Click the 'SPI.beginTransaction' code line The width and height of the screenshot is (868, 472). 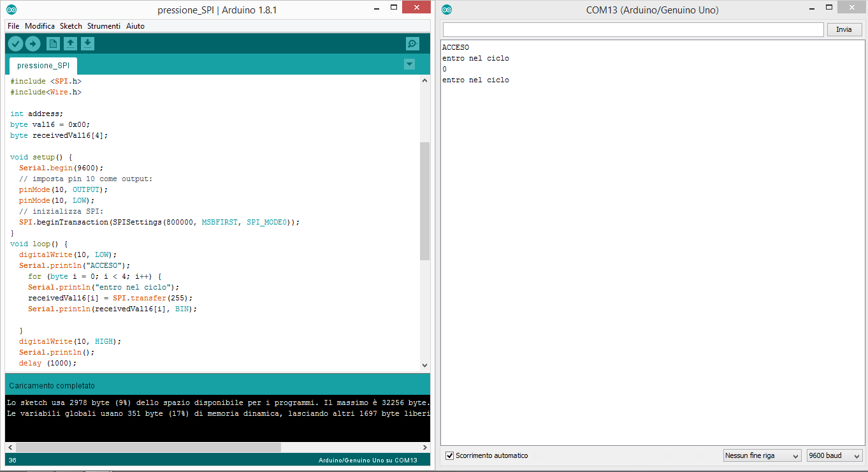pos(159,222)
